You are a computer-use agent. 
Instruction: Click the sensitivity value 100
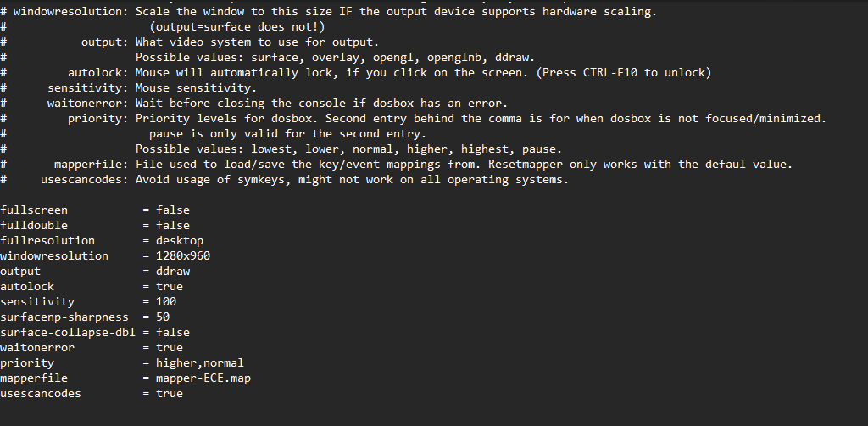tap(166, 302)
